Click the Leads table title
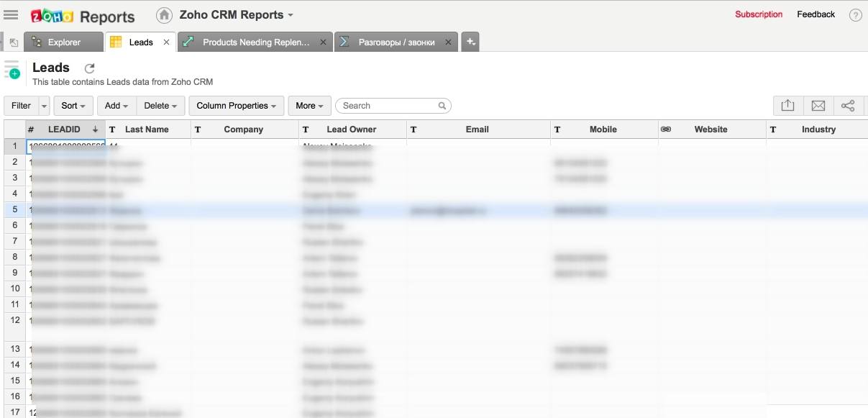This screenshot has width=868, height=418. coord(51,68)
